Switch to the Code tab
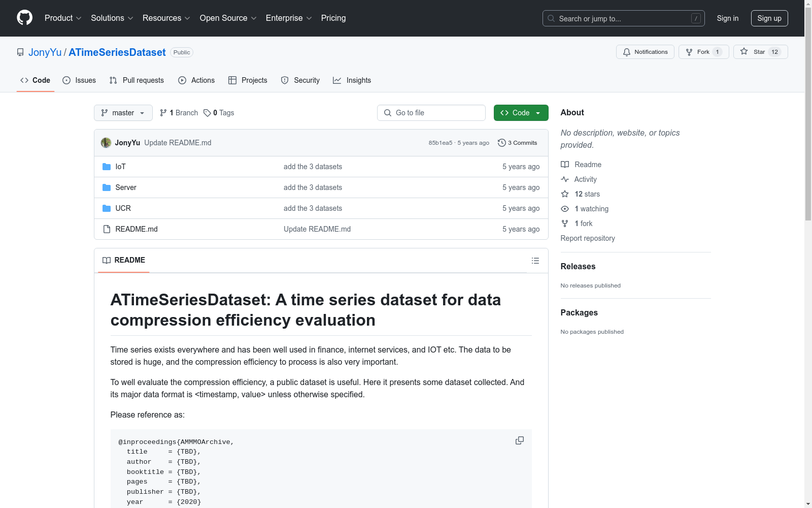Screen dimensions: 812x508 tap(36, 80)
